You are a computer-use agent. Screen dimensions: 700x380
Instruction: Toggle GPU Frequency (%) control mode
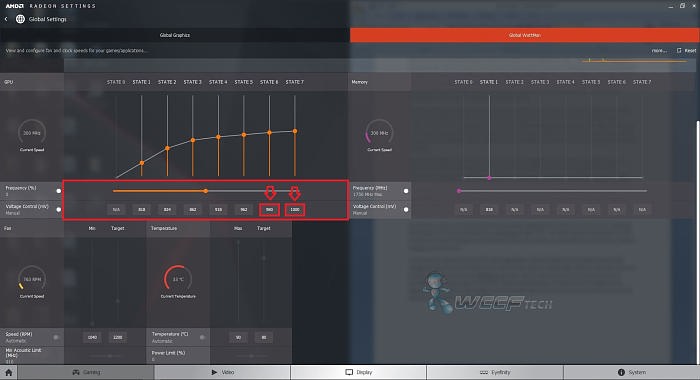(58, 191)
